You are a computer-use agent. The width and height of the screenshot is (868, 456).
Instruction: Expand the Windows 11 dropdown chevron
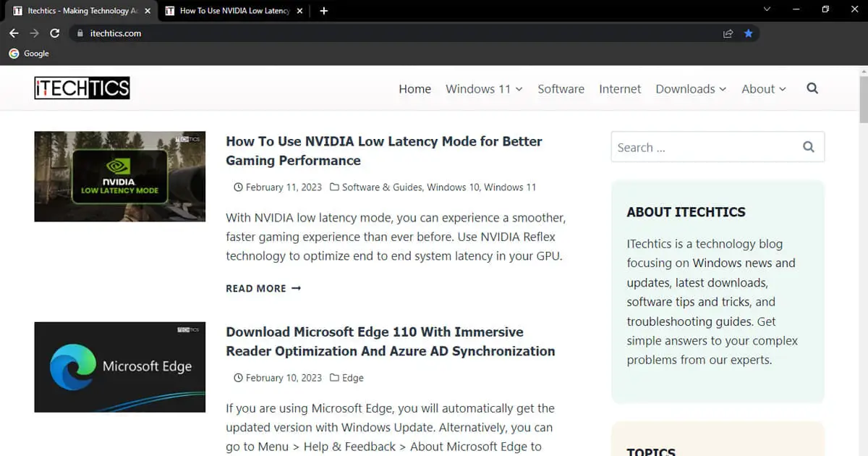coord(519,89)
